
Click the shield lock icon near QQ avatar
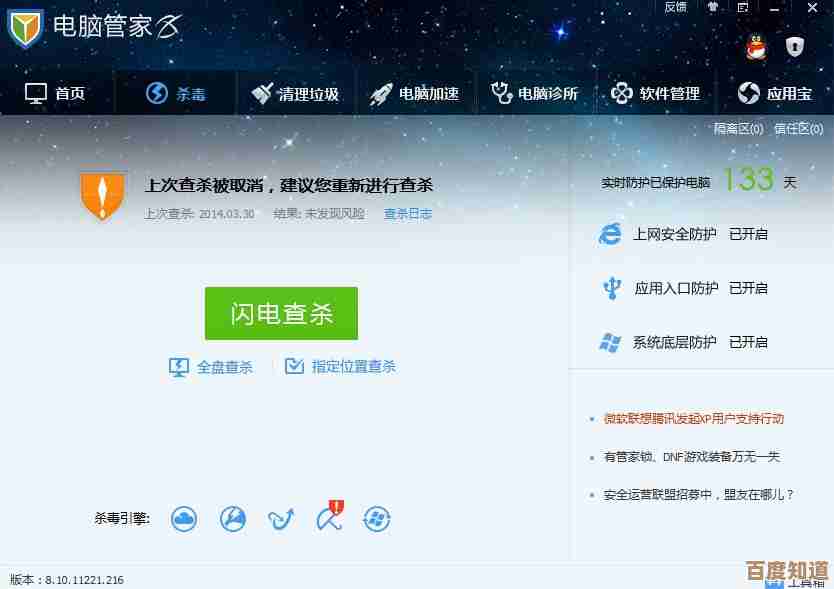pyautogui.click(x=795, y=47)
